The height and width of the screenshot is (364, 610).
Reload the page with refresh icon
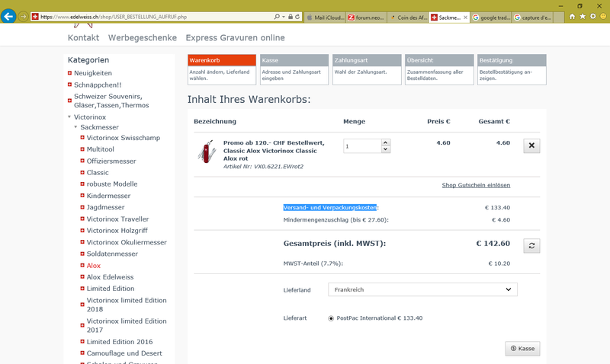pos(297,17)
